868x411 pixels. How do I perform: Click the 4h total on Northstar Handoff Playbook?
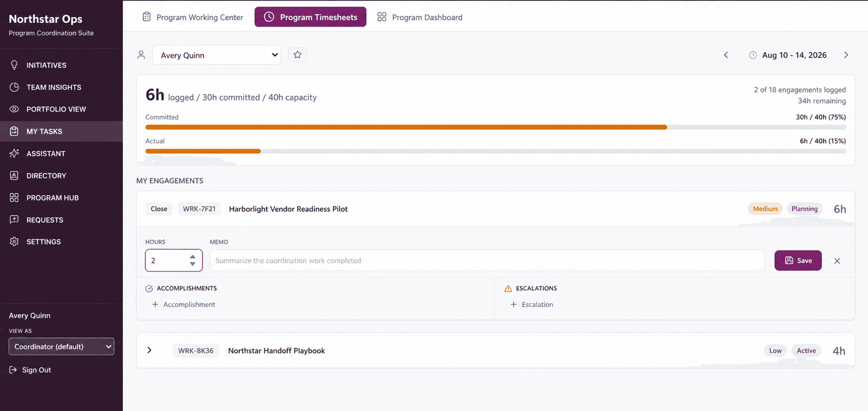coord(839,351)
